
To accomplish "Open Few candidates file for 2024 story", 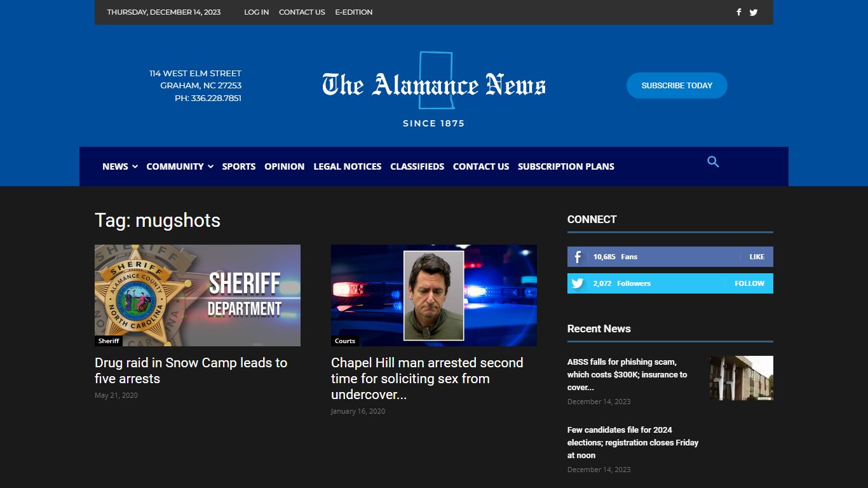I will [633, 442].
